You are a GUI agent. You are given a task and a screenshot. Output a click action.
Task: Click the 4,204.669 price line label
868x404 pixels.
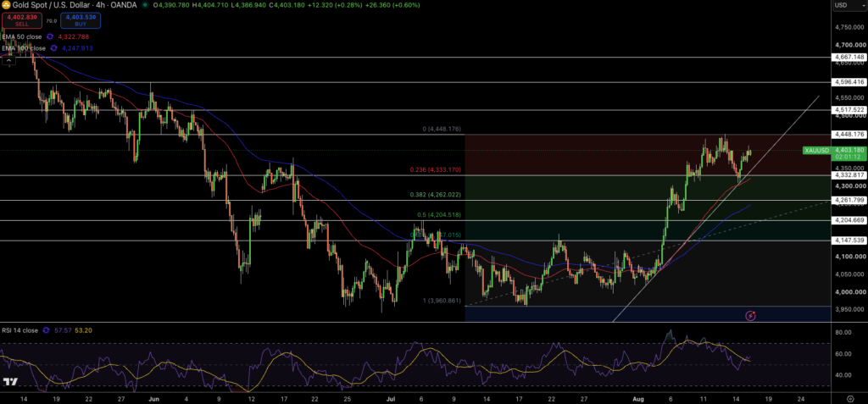(x=849, y=220)
